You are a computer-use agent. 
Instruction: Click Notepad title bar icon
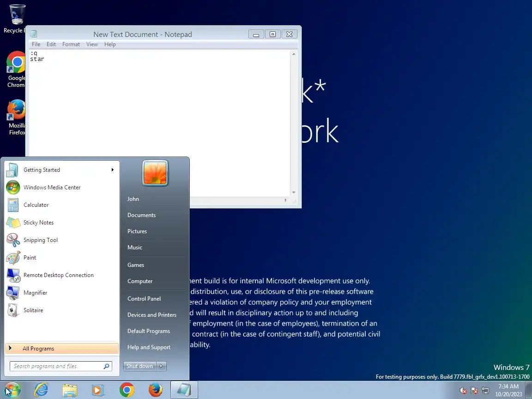(33, 34)
